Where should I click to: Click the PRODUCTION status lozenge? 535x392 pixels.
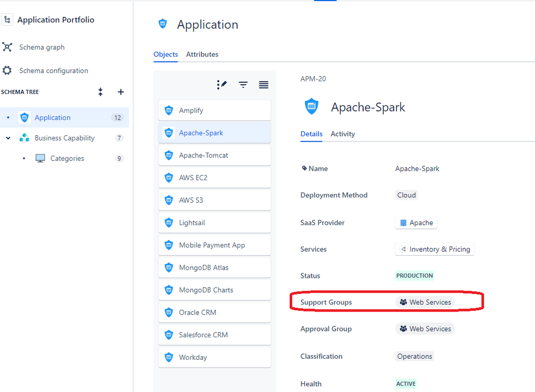[414, 276]
